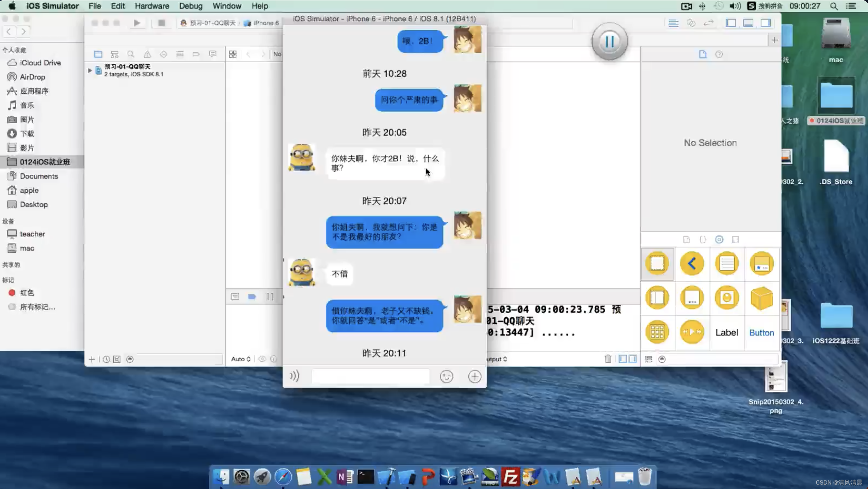
Task: Toggle the variables view pane
Action: coord(623,359)
